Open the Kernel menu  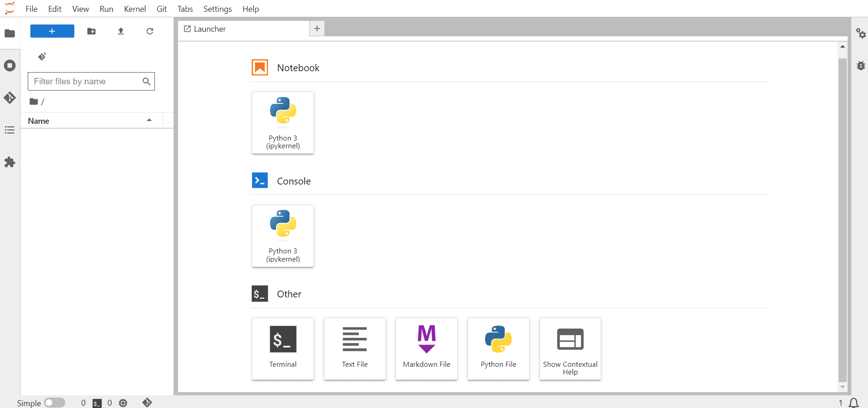[x=135, y=9]
